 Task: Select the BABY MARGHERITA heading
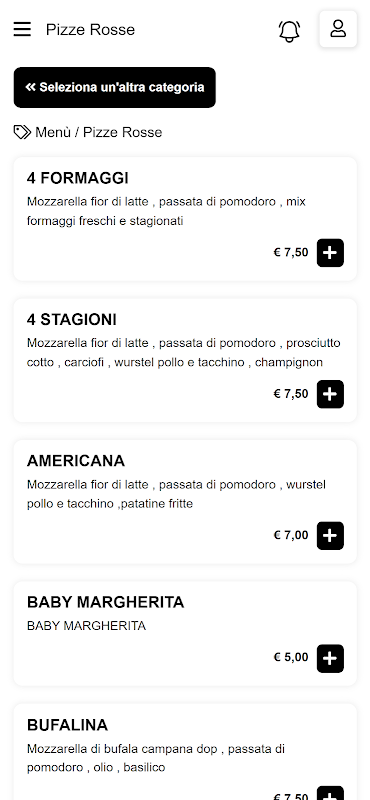[106, 602]
